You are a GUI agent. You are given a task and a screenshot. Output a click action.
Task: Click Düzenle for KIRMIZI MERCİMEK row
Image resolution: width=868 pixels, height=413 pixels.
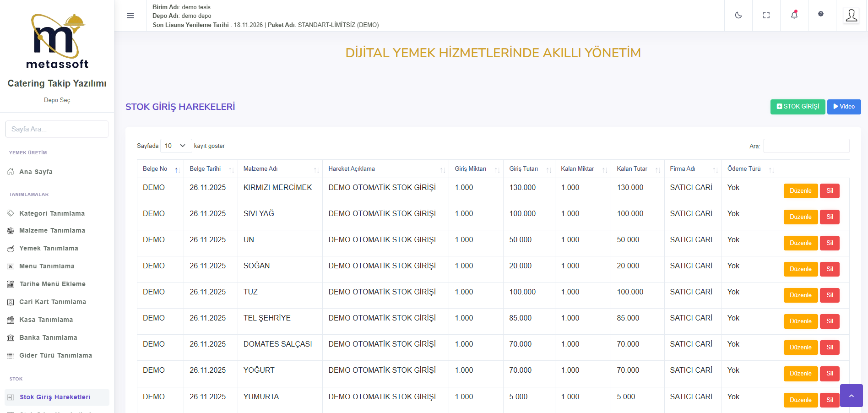[x=800, y=191]
